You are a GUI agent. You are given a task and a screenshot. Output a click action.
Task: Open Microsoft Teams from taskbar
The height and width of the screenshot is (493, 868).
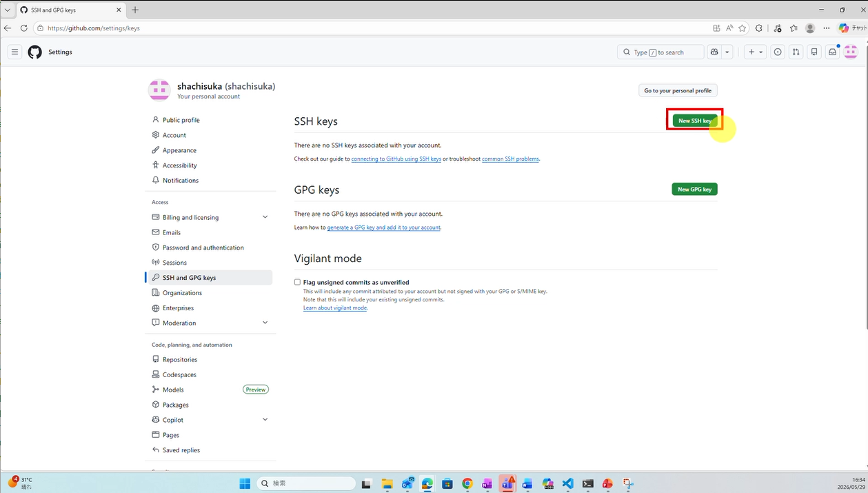[x=507, y=483]
